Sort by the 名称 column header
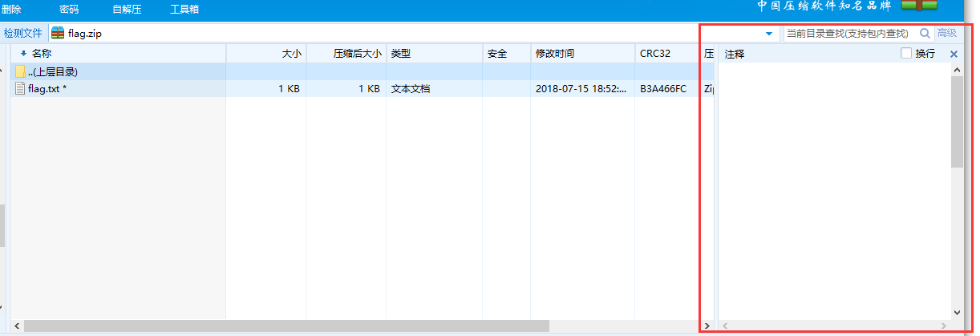The image size is (980, 336). pyautogui.click(x=118, y=54)
